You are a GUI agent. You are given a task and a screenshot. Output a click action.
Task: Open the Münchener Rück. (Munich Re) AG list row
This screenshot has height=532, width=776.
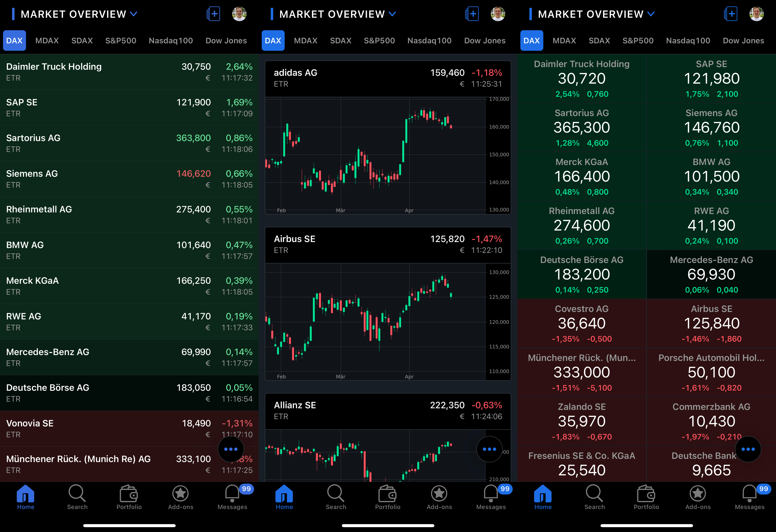(x=129, y=464)
